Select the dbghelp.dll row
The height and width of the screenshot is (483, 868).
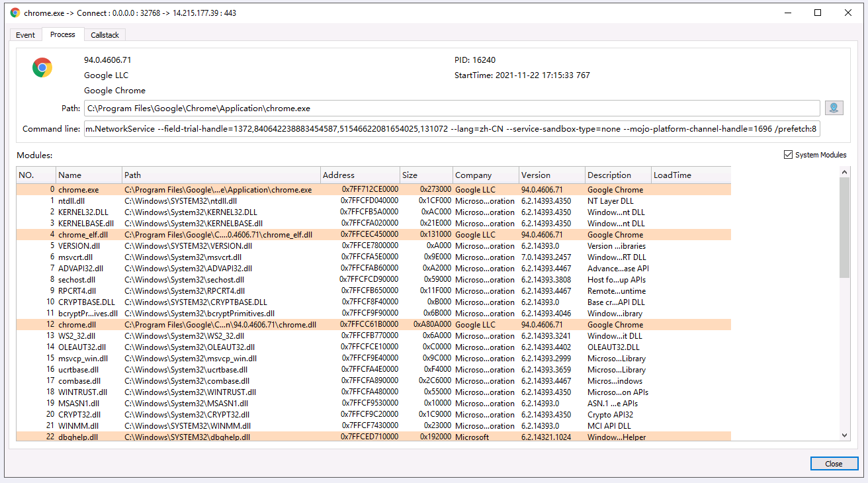[374, 437]
